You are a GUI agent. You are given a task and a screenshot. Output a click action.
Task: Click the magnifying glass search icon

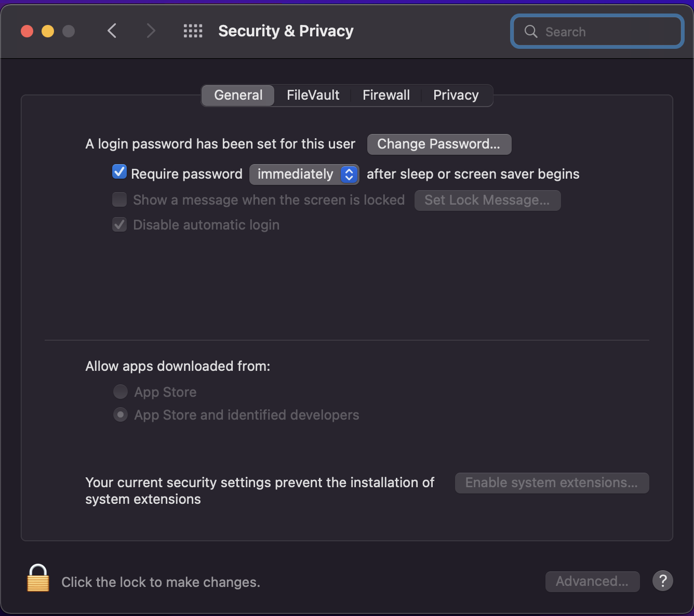[x=531, y=32]
